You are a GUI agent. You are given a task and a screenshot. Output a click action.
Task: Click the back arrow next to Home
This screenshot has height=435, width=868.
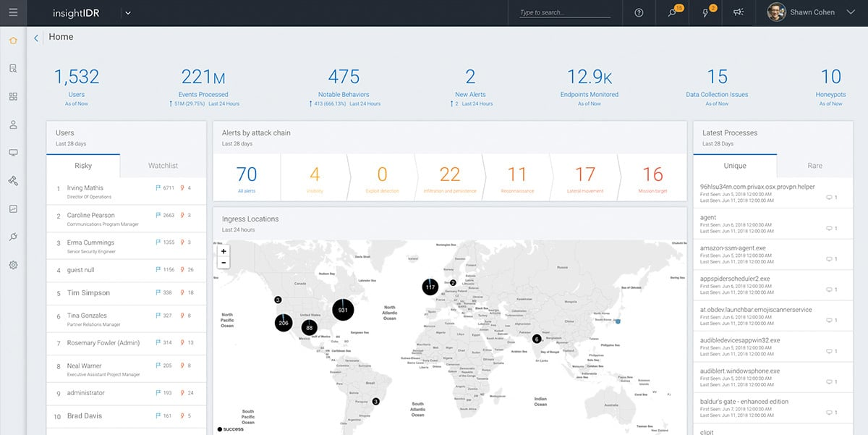[x=35, y=37]
